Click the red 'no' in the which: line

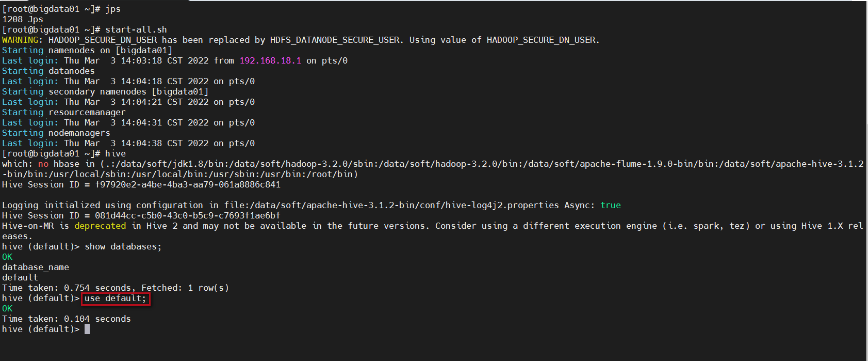pyautogui.click(x=43, y=164)
